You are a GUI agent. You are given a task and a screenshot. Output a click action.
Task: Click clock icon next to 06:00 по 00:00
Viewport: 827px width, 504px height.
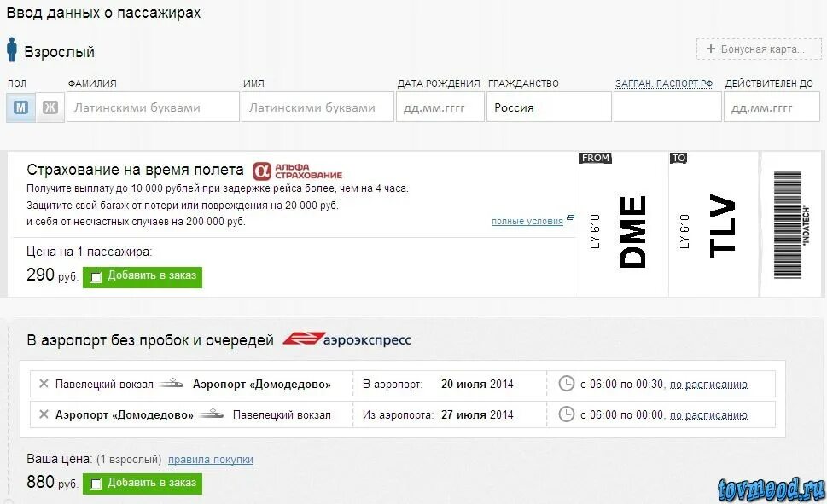[566, 414]
